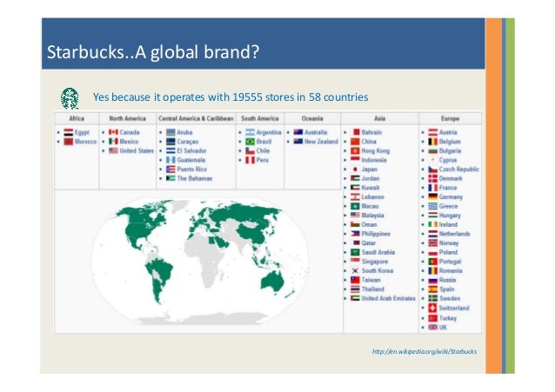
Task: Click the 19555 stores in 58 countries subtitle
Action: tap(231, 97)
